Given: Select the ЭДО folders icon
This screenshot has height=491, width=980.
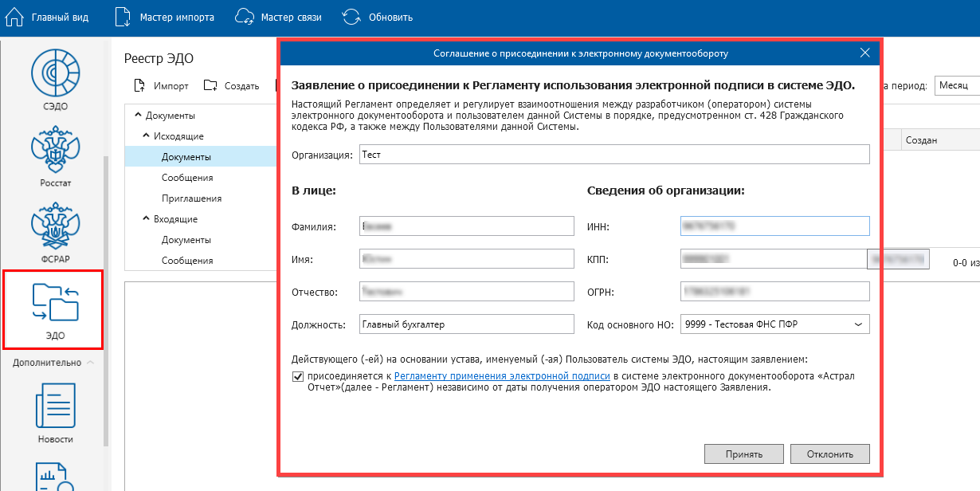Looking at the screenshot, I should (x=55, y=303).
